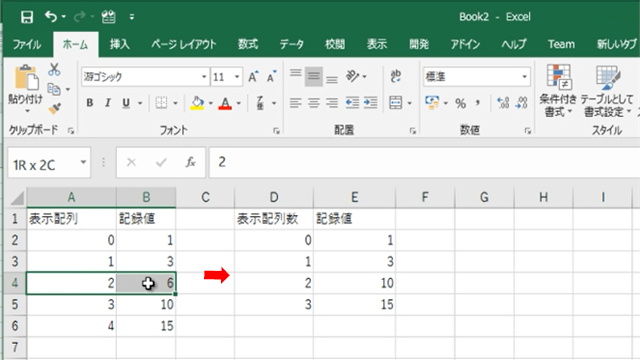640x360 pixels.
Task: Select row 5 header
Action: [x=15, y=304]
